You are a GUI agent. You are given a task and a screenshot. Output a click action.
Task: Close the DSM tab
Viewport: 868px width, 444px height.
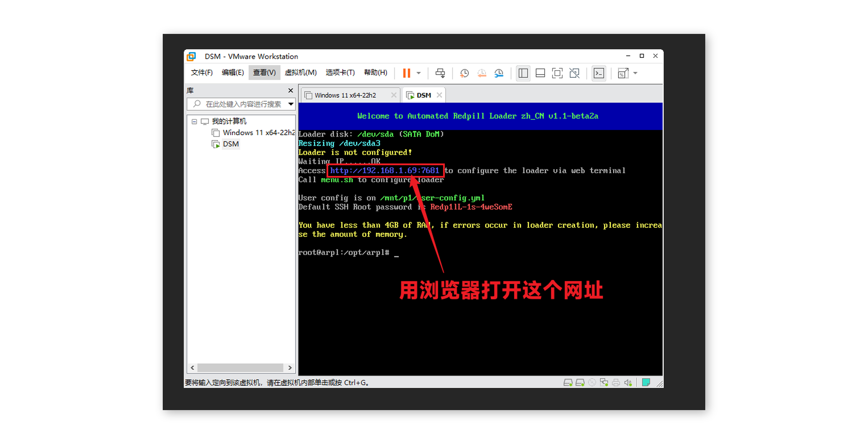coord(439,95)
